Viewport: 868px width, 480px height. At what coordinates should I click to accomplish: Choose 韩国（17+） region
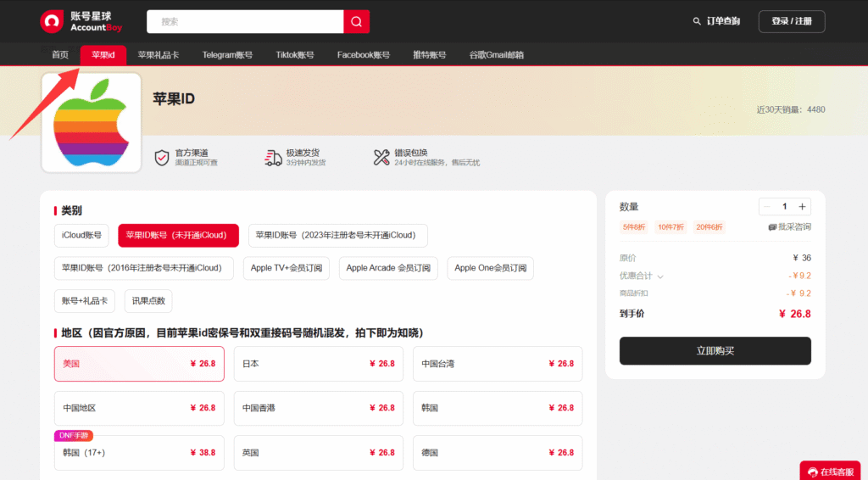(139, 452)
